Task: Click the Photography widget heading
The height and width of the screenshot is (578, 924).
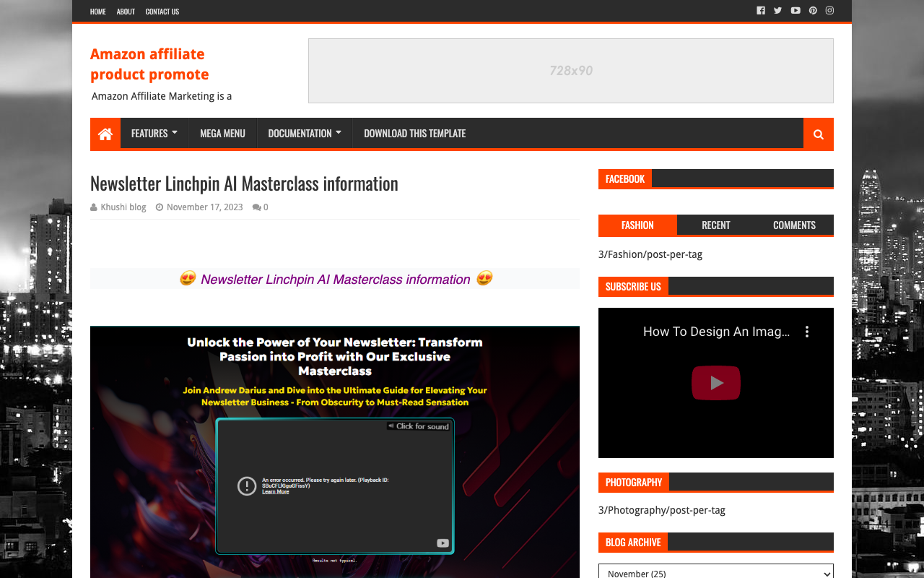Action: [634, 482]
